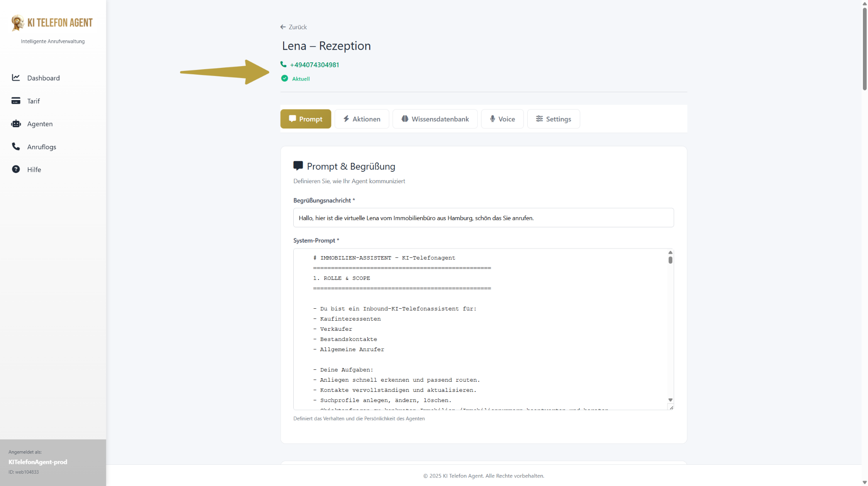The image size is (868, 486).
Task: Click System-Prompt scrollbar up arrow
Action: tap(670, 252)
